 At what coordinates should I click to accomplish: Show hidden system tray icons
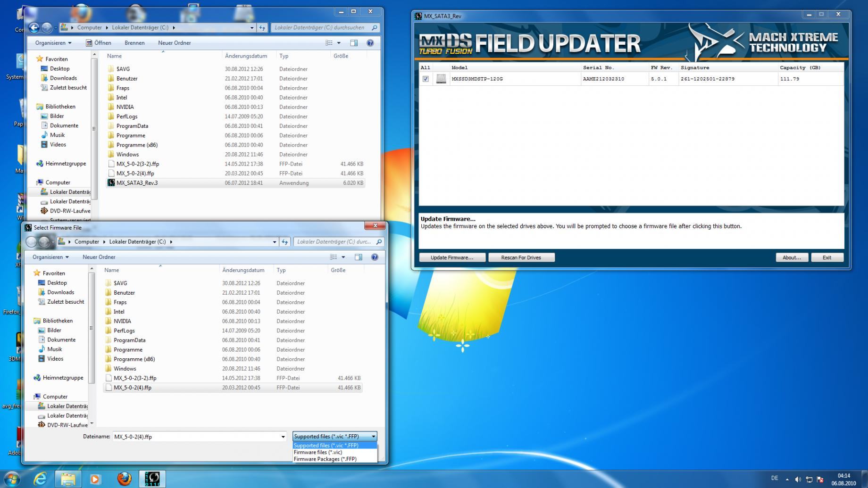pos(787,480)
